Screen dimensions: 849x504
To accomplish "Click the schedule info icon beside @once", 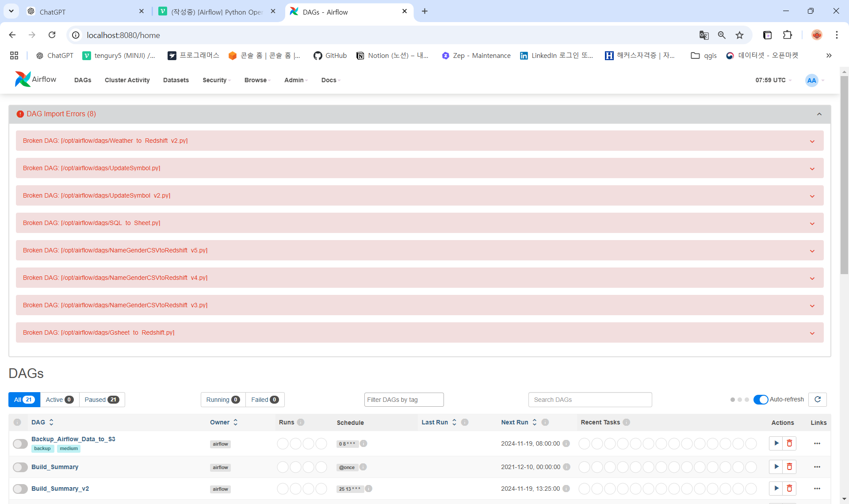I will 363,467.
